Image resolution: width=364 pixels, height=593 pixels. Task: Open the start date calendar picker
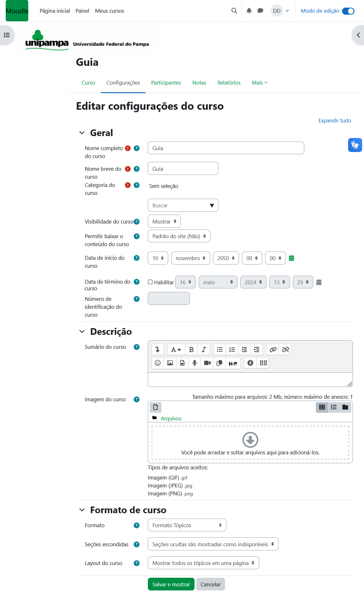point(292,258)
